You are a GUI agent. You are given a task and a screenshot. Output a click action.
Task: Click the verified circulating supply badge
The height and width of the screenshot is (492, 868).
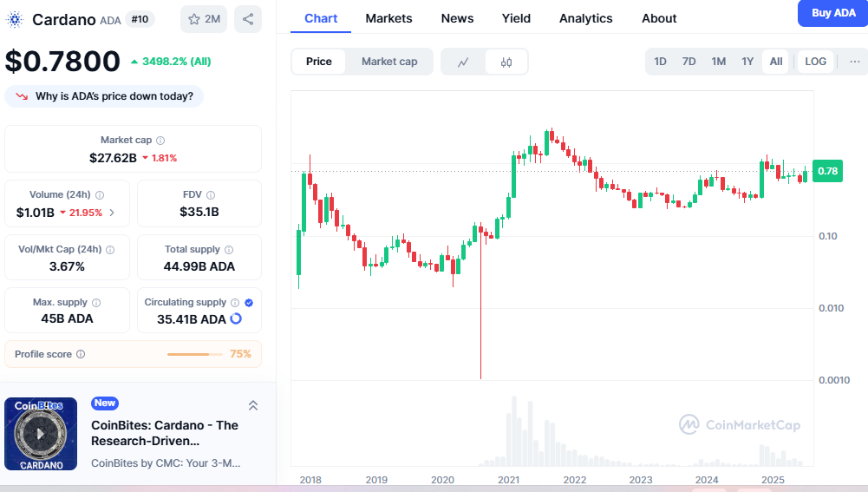pos(249,303)
